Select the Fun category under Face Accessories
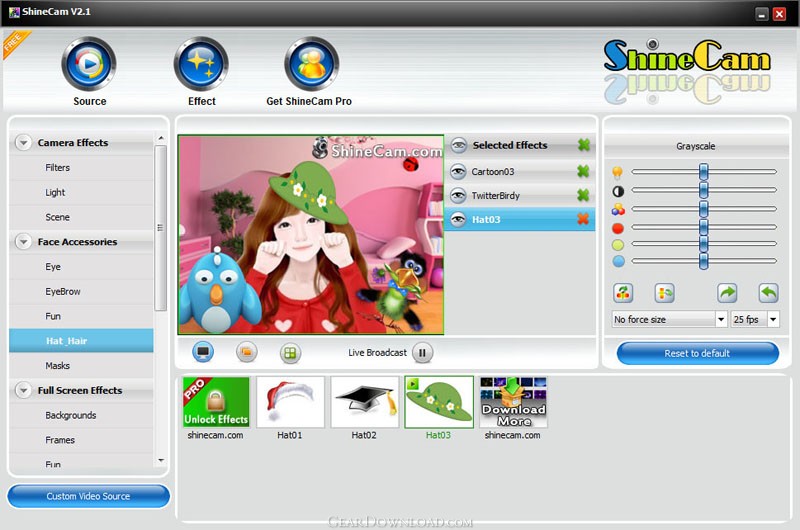 coord(81,316)
